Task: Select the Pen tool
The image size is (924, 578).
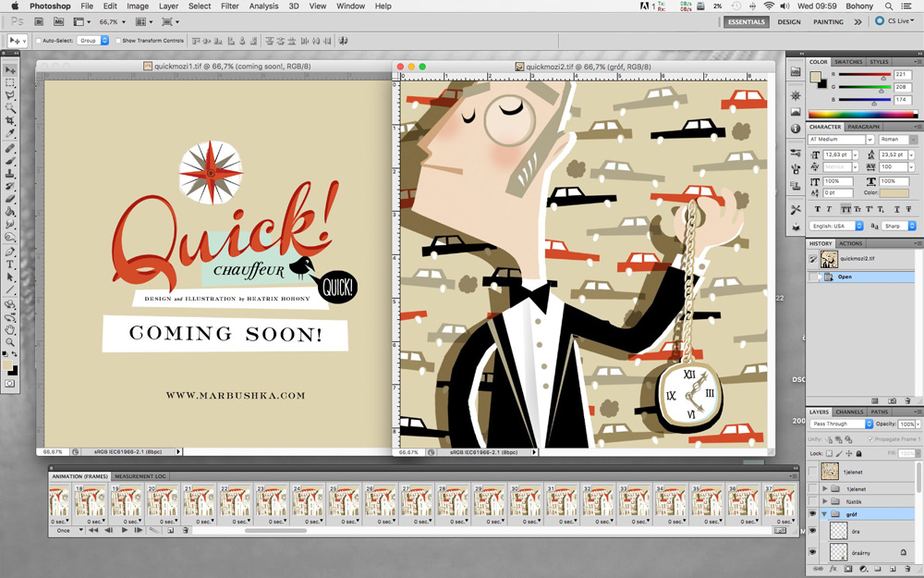Action: tap(10, 252)
